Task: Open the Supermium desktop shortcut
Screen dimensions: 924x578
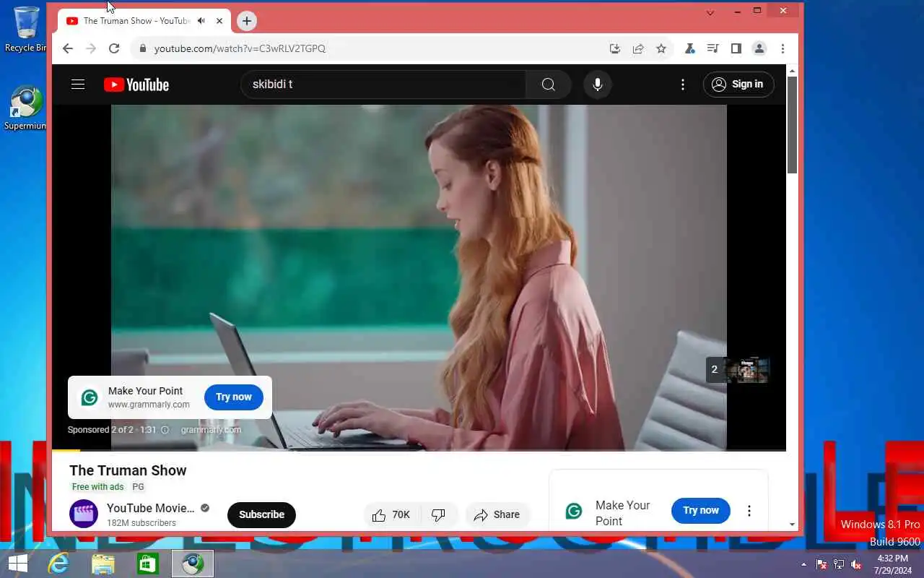Action: [26, 108]
